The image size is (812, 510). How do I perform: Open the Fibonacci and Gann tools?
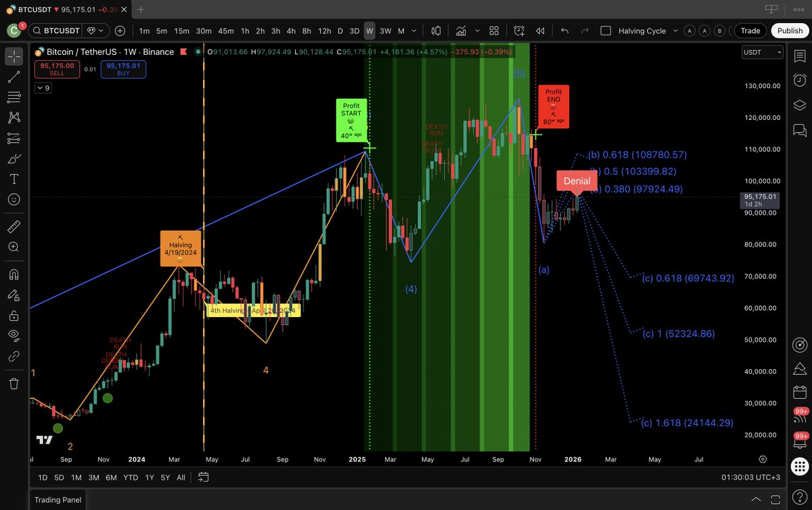[14, 98]
